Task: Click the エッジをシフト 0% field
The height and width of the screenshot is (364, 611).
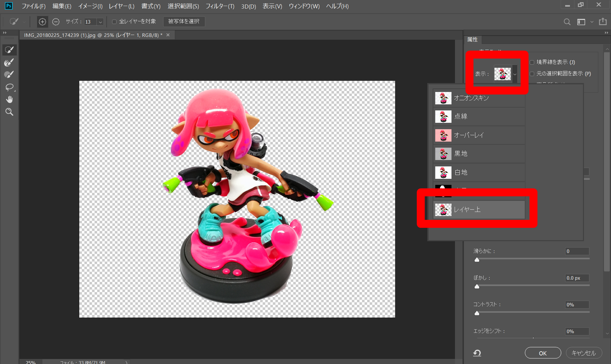Action: 577,331
